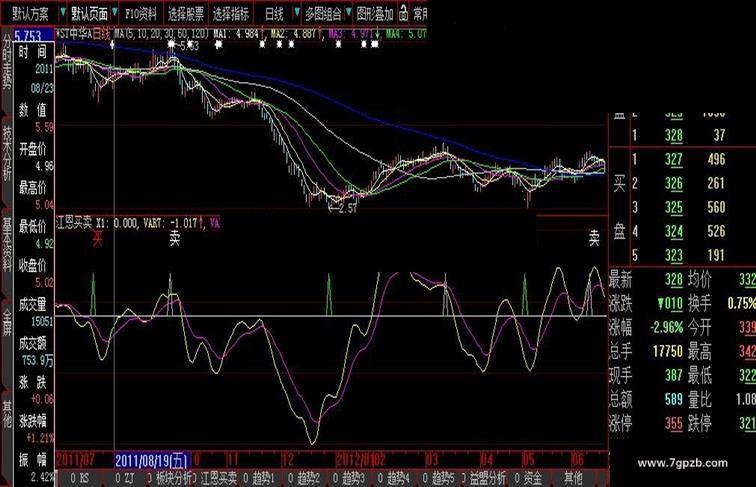Screen dimensions: 756x487
Task: Select the 趋势3 bottom tab
Action: [349, 478]
